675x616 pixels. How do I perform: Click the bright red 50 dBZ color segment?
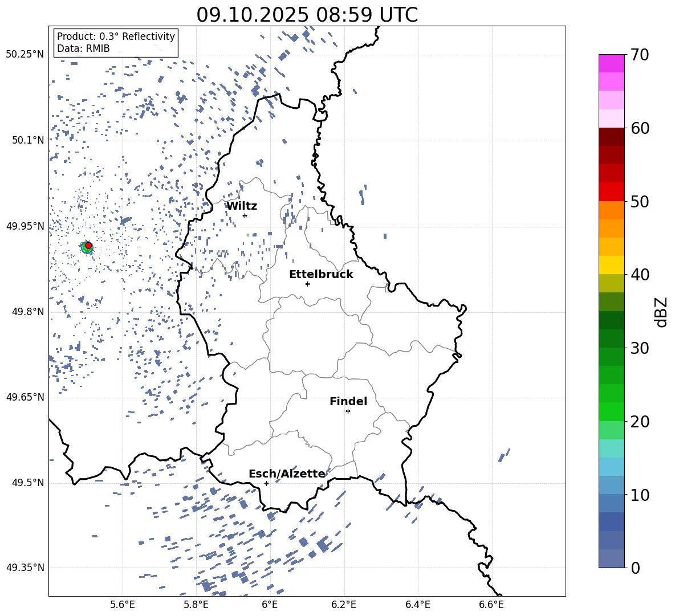612,192
